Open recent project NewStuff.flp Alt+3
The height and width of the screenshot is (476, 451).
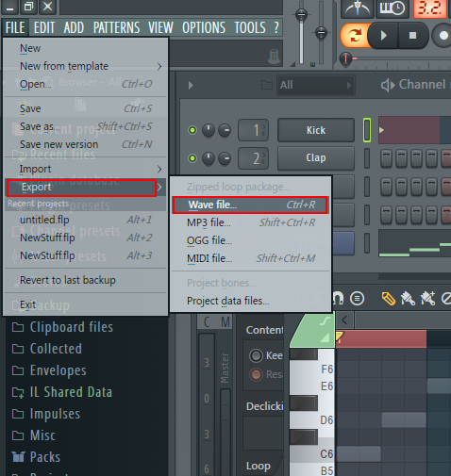pos(85,255)
